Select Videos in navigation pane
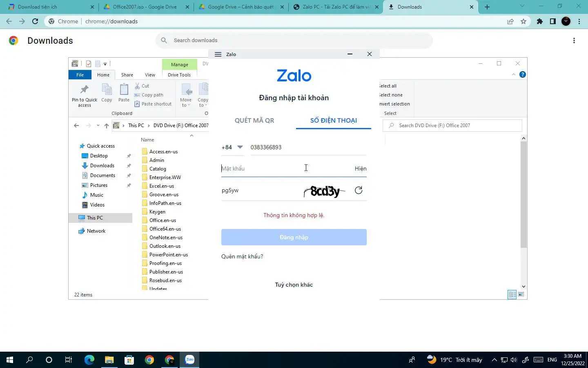This screenshot has width=588, height=368. [x=97, y=205]
